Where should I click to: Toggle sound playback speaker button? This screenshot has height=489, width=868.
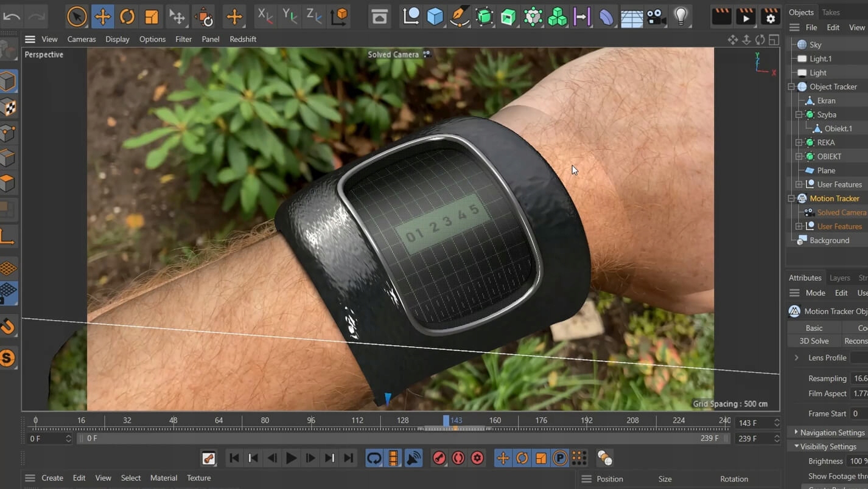(413, 458)
